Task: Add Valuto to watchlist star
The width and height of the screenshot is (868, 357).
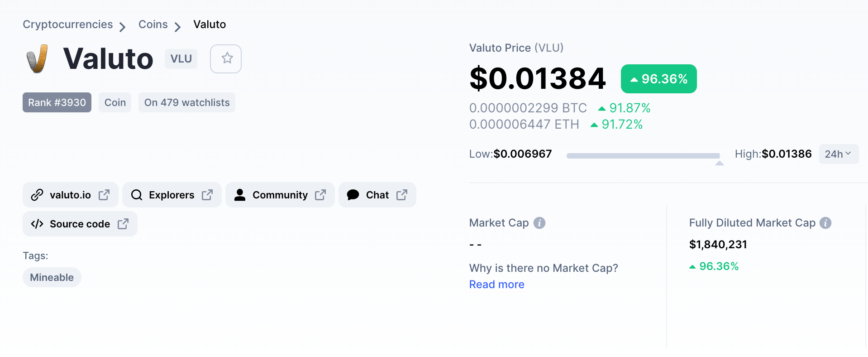Action: [226, 59]
